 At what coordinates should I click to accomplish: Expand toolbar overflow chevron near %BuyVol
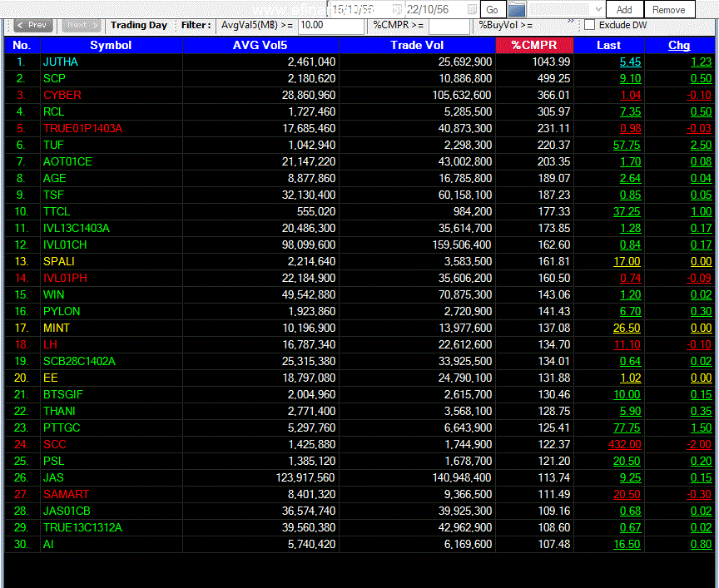(570, 21)
